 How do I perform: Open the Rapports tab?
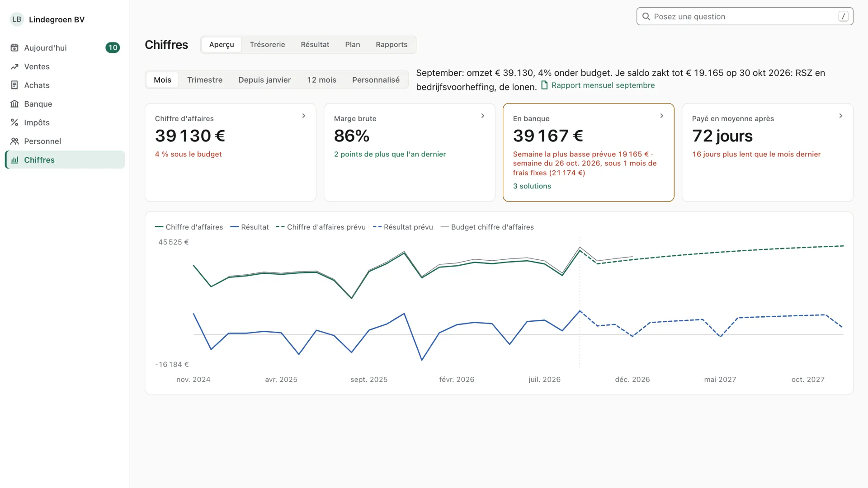click(392, 45)
